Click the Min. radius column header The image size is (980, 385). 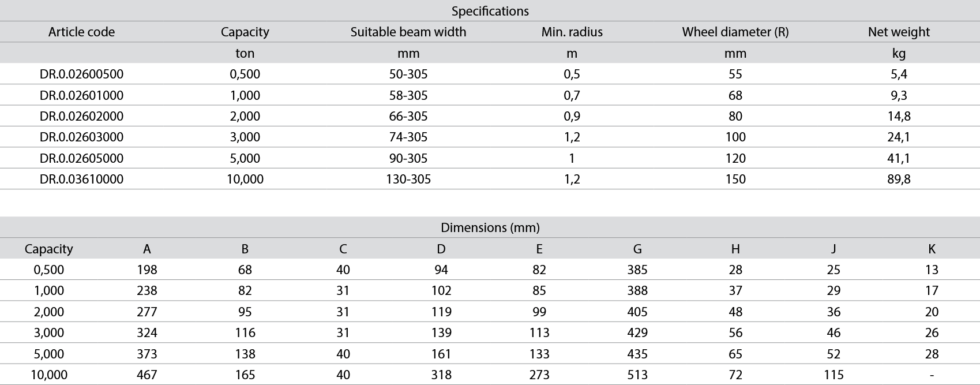pos(572,32)
